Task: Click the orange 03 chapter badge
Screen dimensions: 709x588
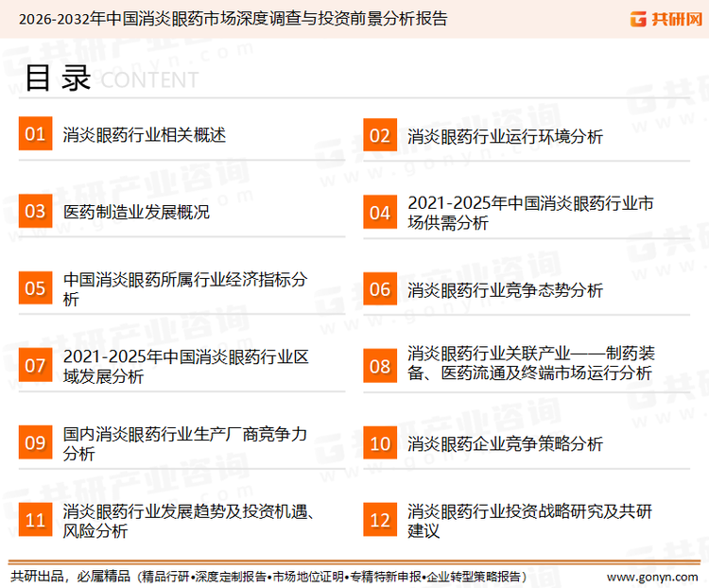Action: click(x=35, y=212)
